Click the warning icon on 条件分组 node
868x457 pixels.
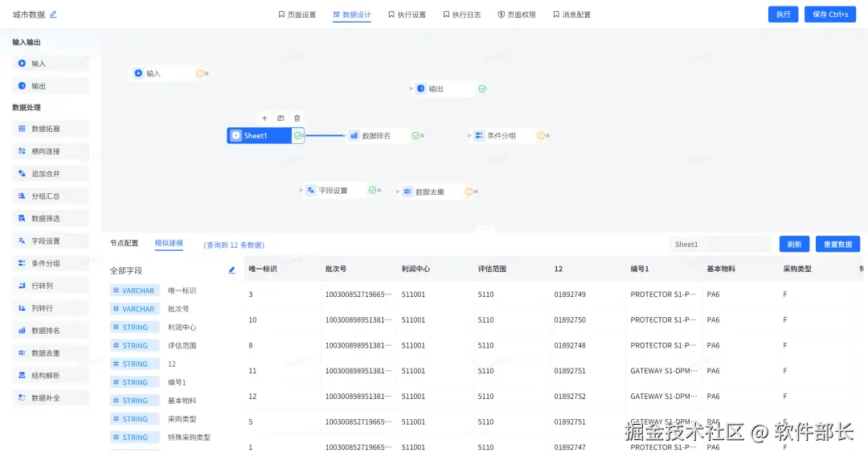541,135
